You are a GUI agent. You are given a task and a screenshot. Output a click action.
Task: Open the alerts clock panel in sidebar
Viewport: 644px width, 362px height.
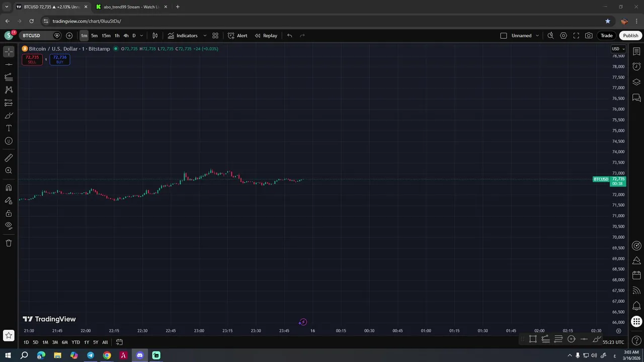636,66
